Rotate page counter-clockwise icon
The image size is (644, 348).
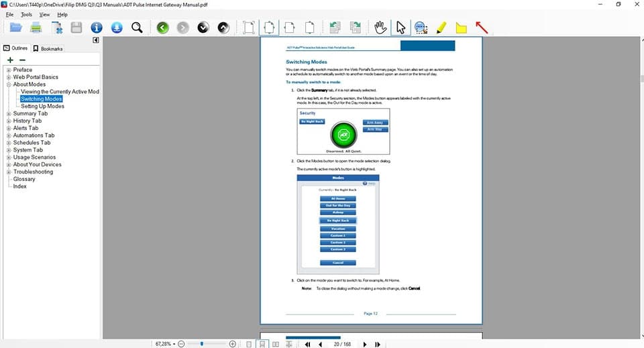[335, 27]
